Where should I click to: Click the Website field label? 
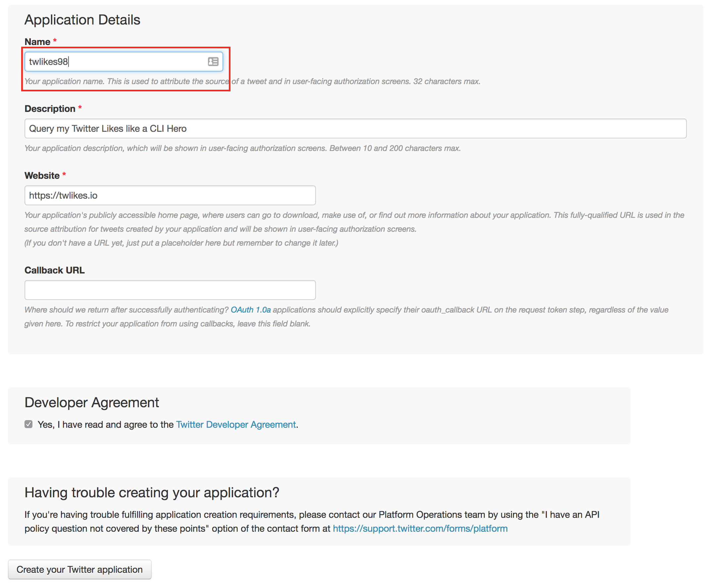(x=42, y=176)
